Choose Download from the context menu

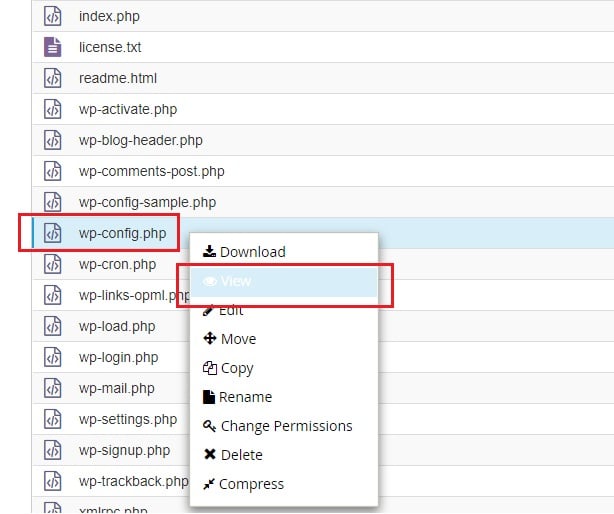[x=244, y=252]
